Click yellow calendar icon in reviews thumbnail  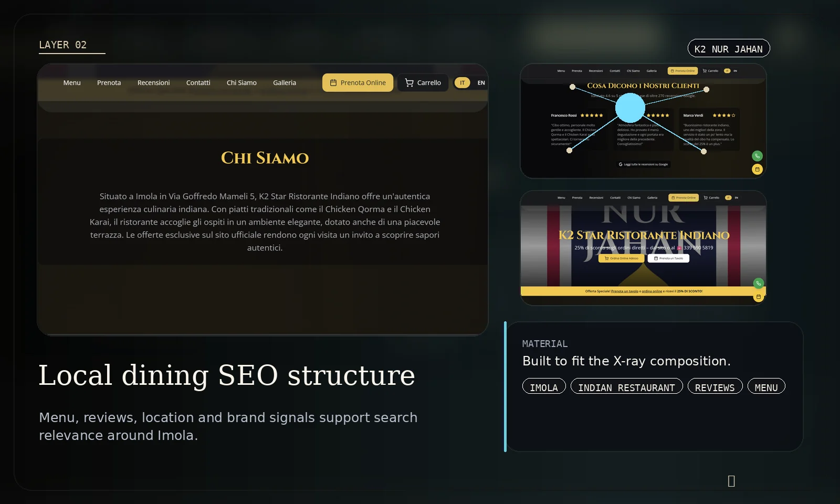point(757,170)
